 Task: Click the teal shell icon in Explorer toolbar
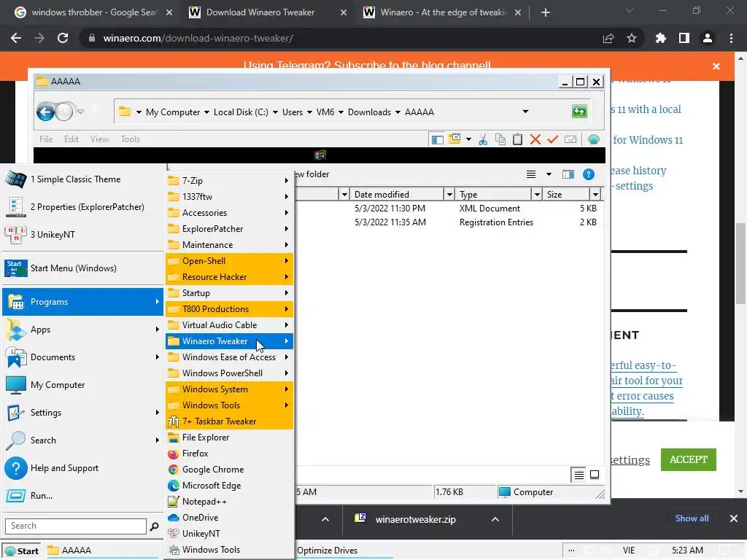pos(594,139)
